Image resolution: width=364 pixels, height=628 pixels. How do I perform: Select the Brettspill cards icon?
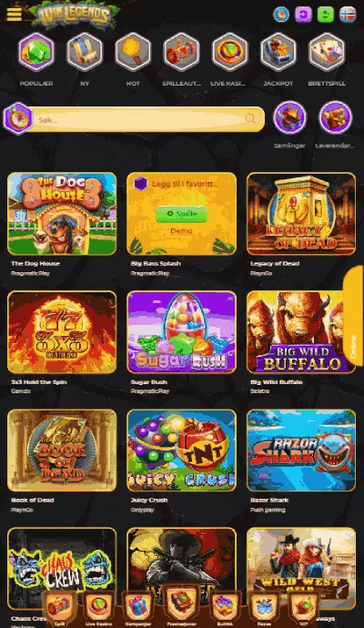pyautogui.click(x=327, y=52)
